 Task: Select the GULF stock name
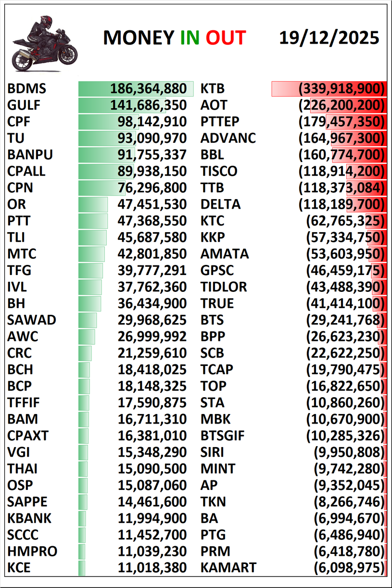(x=24, y=105)
